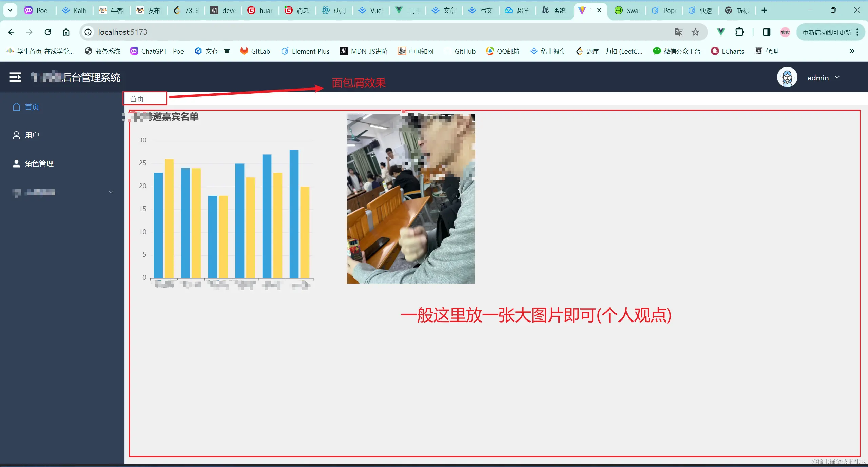868x467 pixels.
Task: Click 重新启动即可更新 button
Action: [x=827, y=32]
